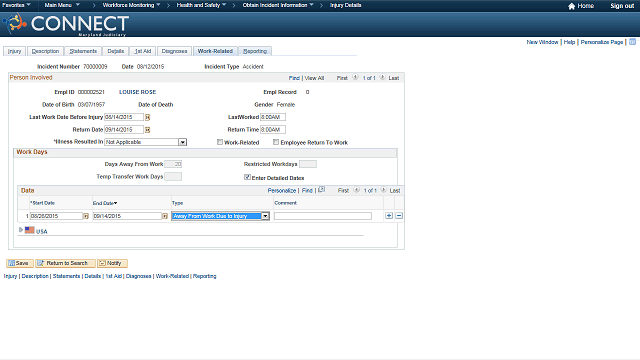Switch to Injury tab
The width and height of the screenshot is (640, 360).
(x=15, y=51)
